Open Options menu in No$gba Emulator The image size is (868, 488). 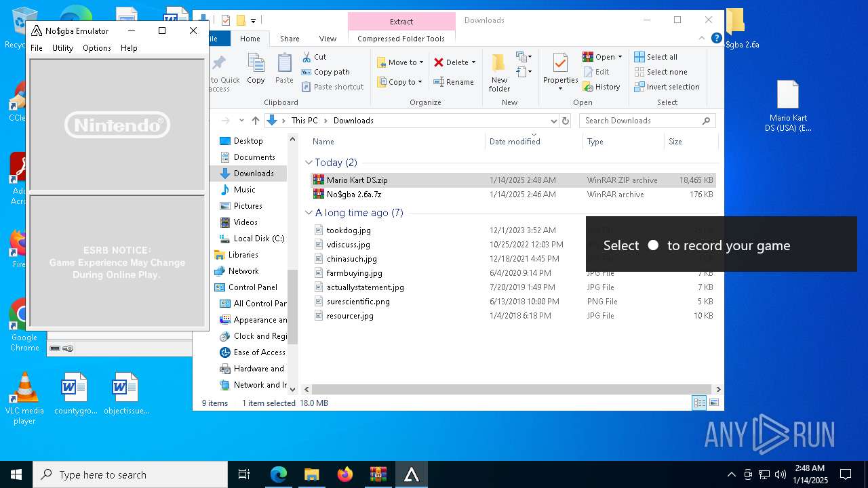[x=97, y=48]
